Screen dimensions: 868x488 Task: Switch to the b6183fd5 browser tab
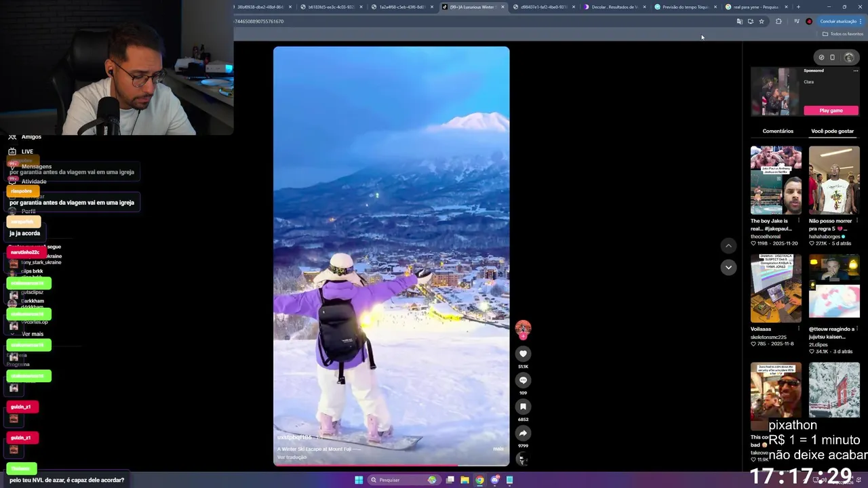coord(331,7)
